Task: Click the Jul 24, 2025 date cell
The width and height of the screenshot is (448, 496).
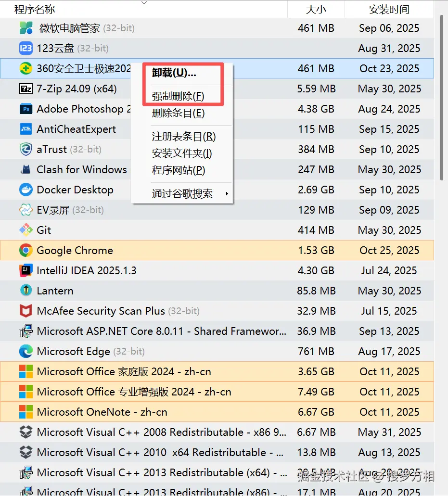Action: [389, 270]
